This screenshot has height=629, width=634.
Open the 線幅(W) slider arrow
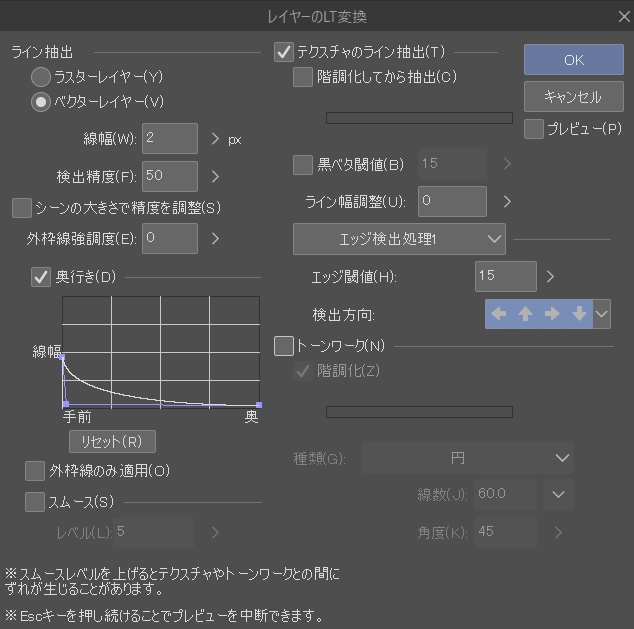(x=215, y=139)
